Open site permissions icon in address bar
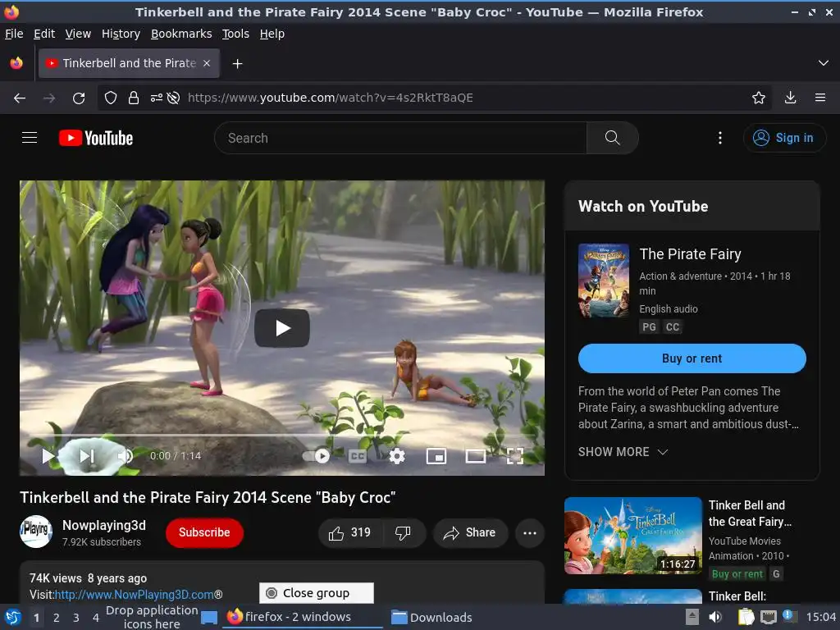This screenshot has width=840, height=630. (x=156, y=98)
